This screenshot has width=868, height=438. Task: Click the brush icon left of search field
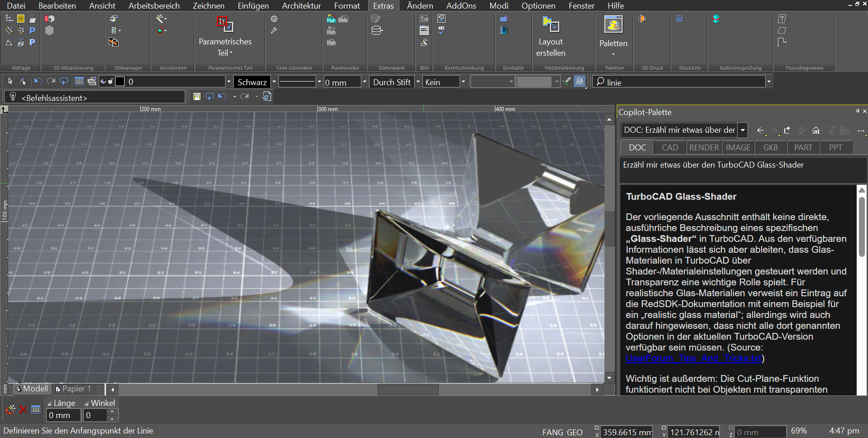pyautogui.click(x=567, y=82)
